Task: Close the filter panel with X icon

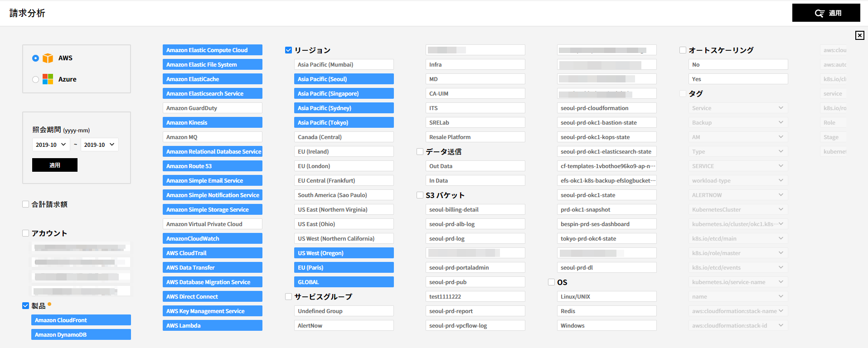Action: tap(859, 35)
